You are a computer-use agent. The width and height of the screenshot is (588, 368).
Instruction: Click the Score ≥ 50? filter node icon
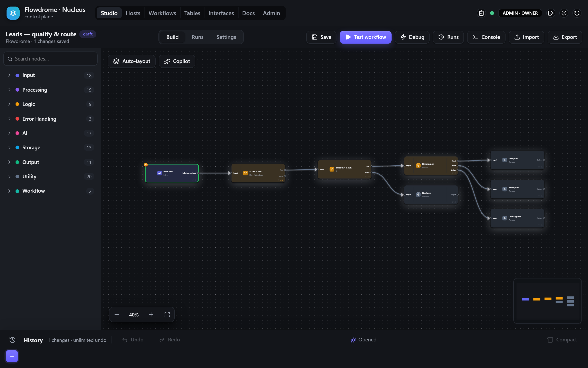tap(245, 173)
